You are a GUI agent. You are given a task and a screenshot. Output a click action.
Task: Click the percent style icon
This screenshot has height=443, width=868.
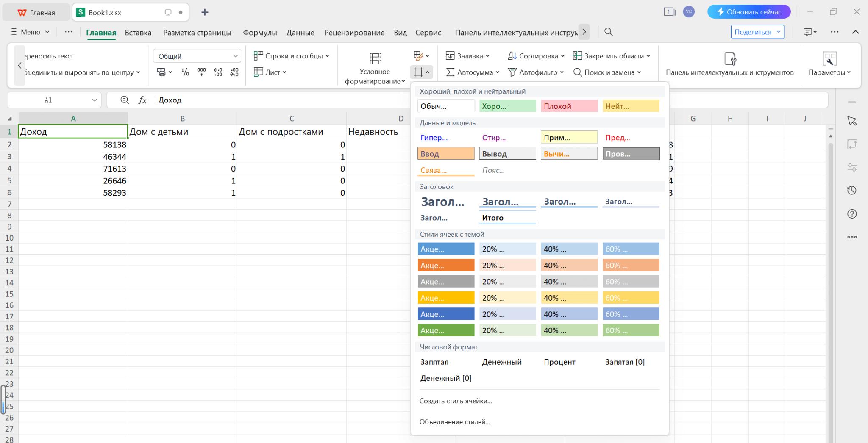[185, 72]
